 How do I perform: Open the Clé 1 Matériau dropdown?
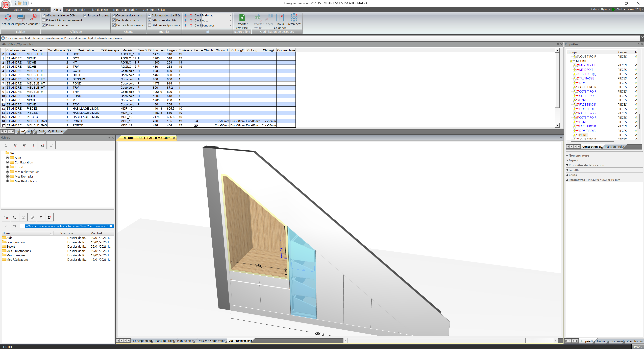(x=230, y=15)
